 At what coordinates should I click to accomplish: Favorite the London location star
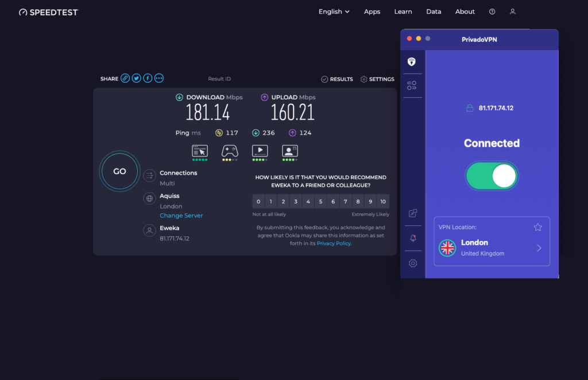(537, 227)
